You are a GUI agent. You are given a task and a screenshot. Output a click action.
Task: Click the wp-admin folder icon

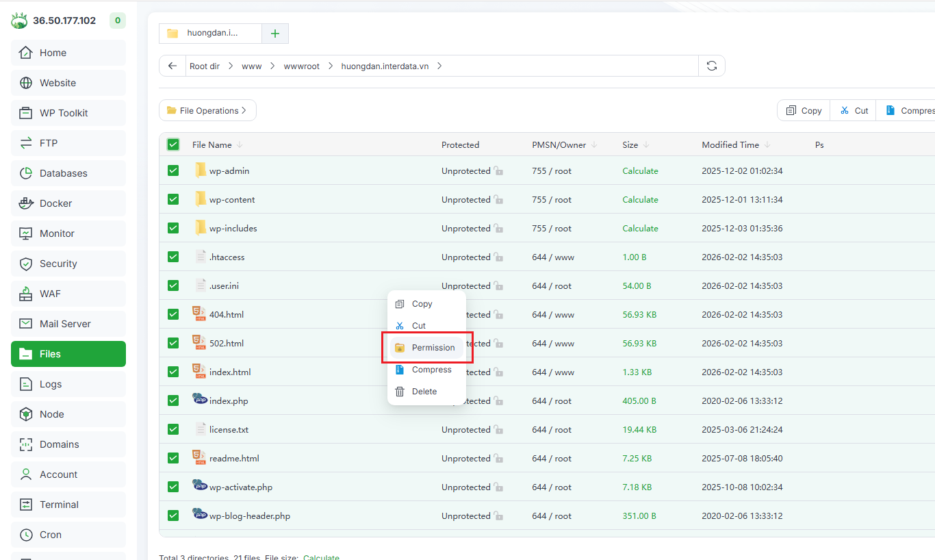point(201,170)
